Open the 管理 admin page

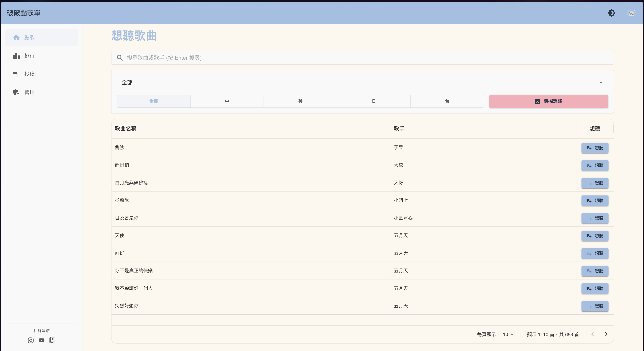[x=29, y=92]
